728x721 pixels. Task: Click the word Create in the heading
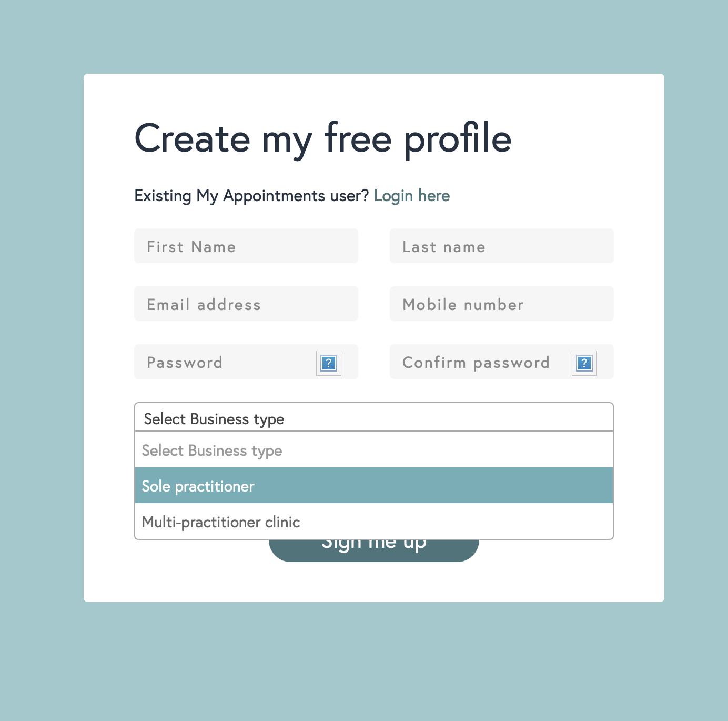tap(193, 138)
